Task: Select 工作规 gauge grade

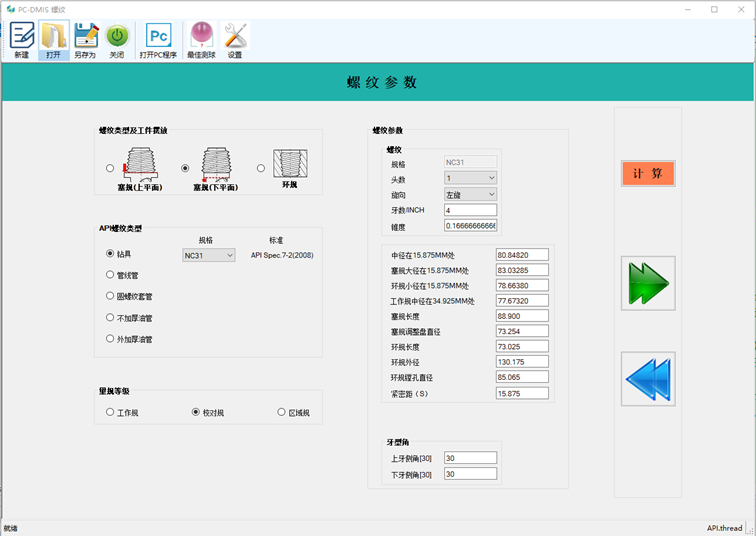Action: point(110,412)
